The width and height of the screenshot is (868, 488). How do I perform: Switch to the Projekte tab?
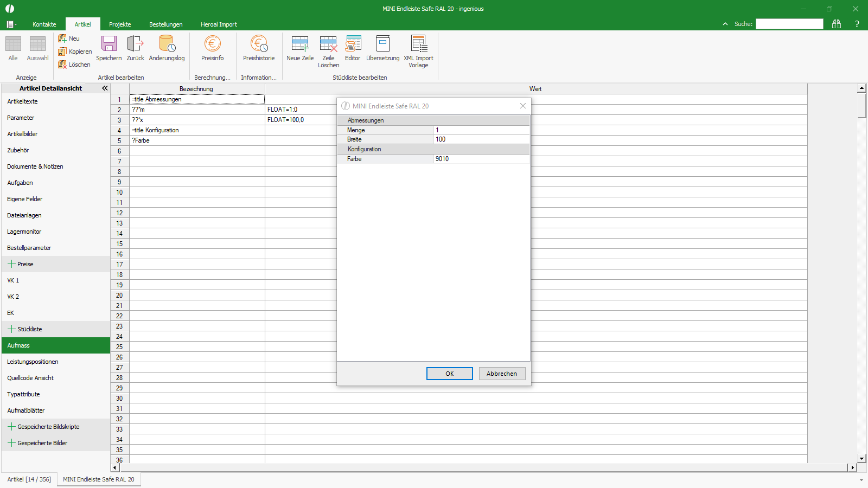pyautogui.click(x=120, y=24)
